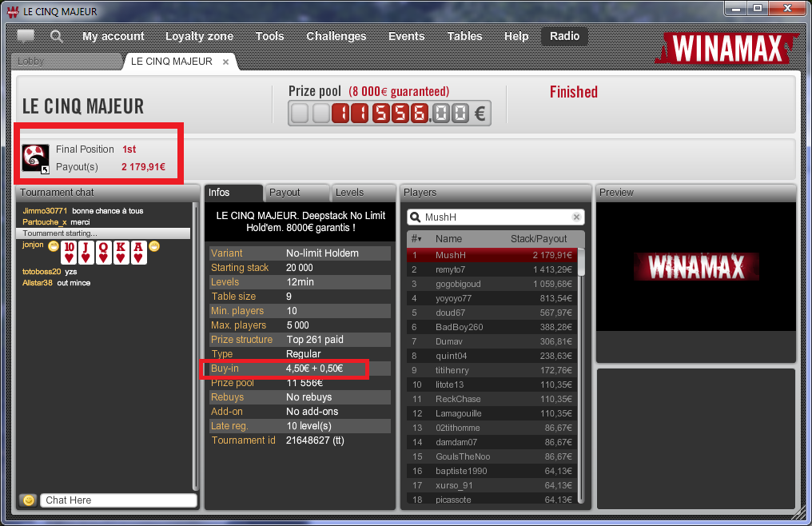The image size is (812, 526).
Task: Click the search magnifier icon in the menu bar
Action: tap(57, 36)
